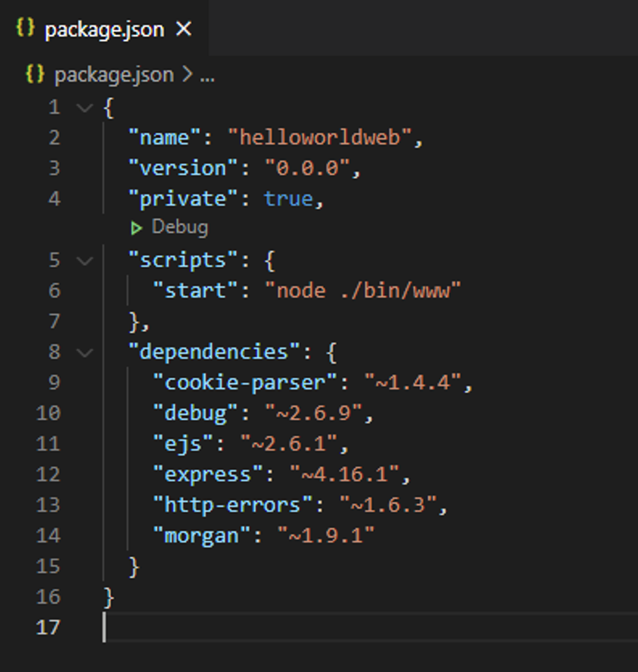Click the breadcrumb JSON braces icon
This screenshot has height=672, width=638.
[35, 74]
